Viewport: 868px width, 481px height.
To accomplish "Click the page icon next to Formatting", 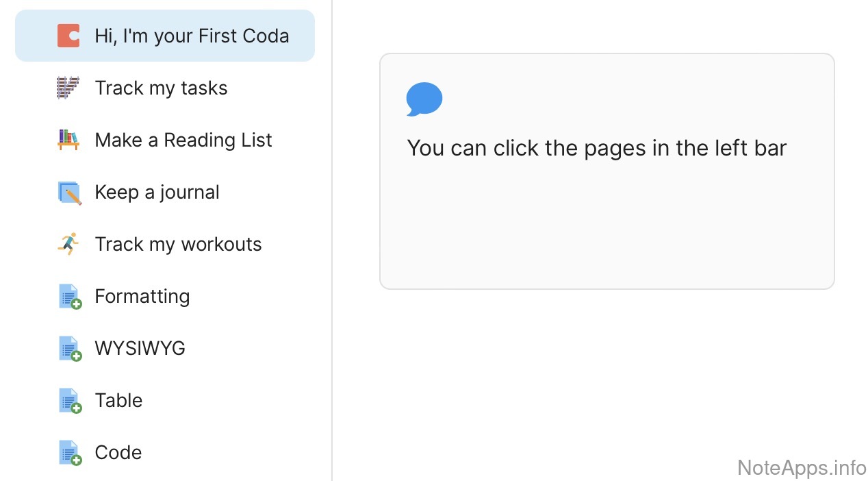I will click(69, 297).
